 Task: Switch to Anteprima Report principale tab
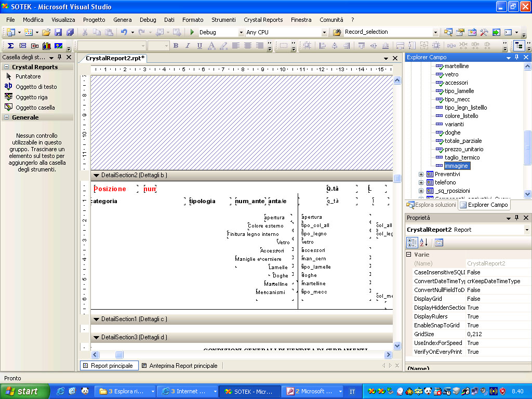(x=180, y=366)
